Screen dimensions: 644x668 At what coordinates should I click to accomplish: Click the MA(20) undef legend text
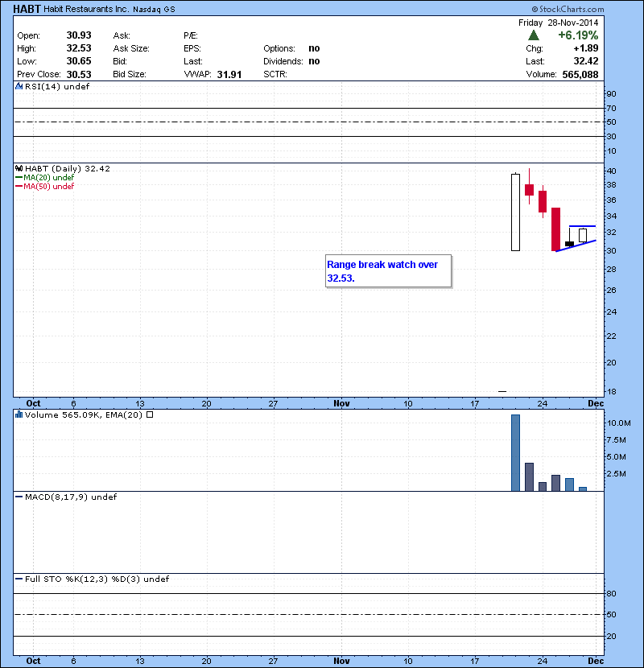point(48,177)
